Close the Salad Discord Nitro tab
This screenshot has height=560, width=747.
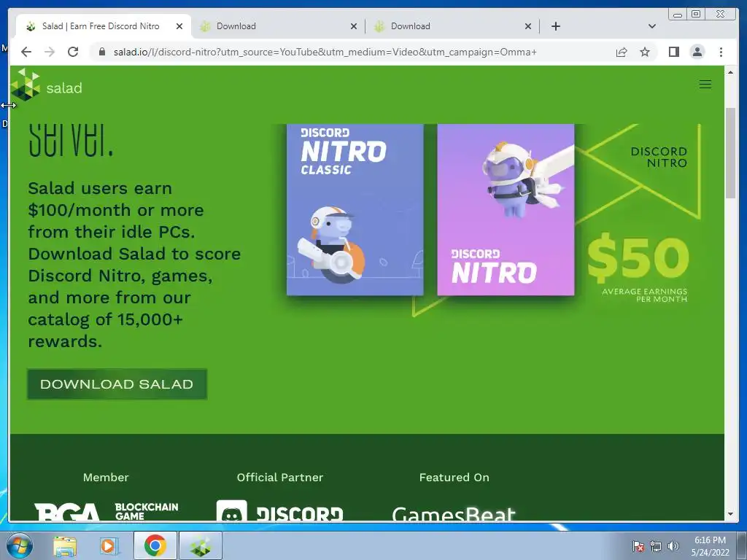(x=179, y=26)
